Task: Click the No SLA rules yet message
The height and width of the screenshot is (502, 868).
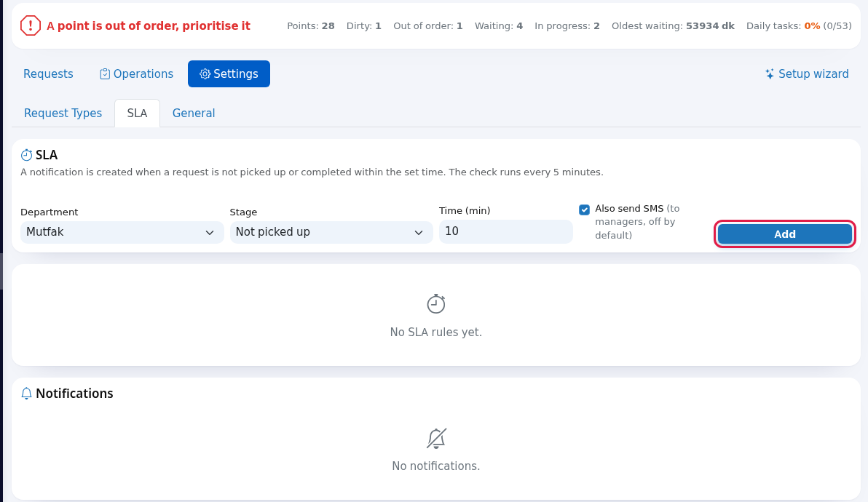Action: coord(436,332)
